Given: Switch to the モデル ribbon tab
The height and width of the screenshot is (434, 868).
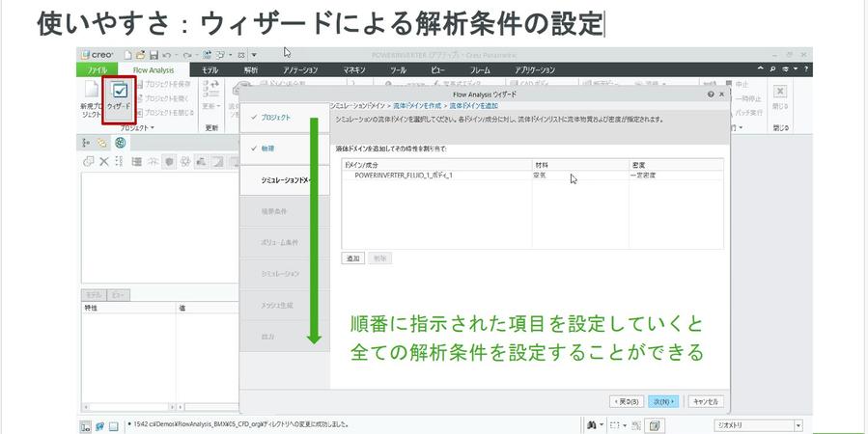Looking at the screenshot, I should 210,70.
